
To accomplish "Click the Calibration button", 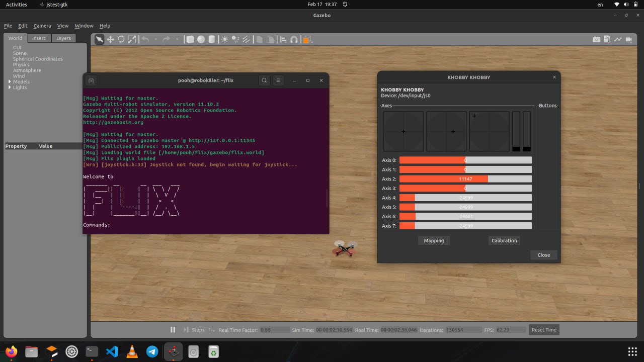I will (504, 241).
